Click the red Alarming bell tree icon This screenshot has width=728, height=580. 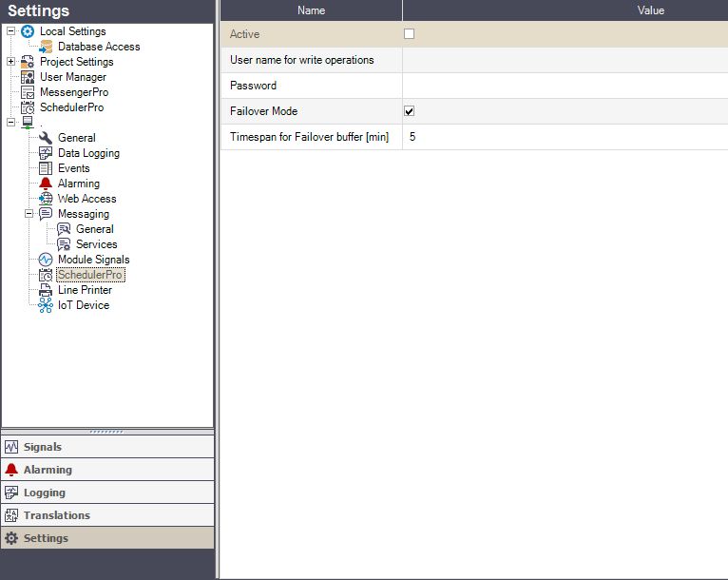(46, 184)
